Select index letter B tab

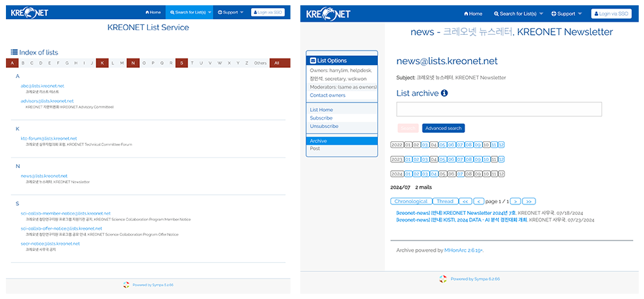pos(22,63)
